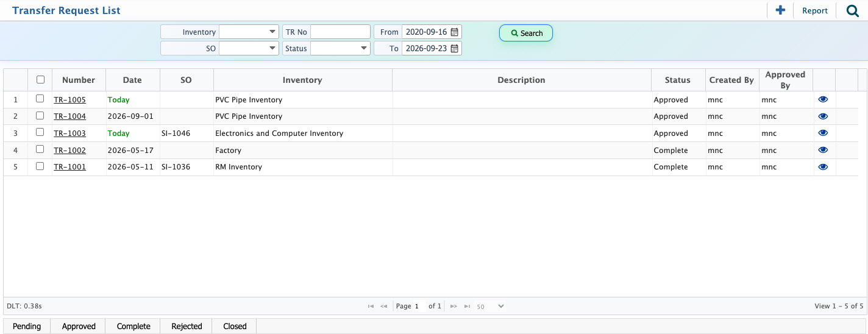
Task: Open the magnifier search icon at top right
Action: [853, 10]
